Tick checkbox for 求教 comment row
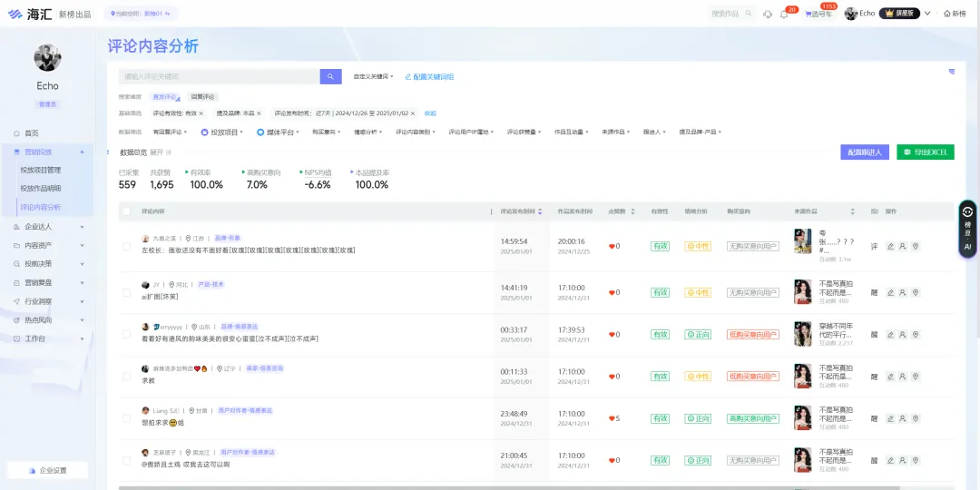This screenshot has width=980, height=490. click(127, 377)
